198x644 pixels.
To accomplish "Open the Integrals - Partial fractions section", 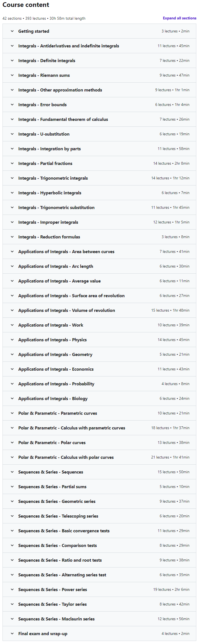I will [99, 164].
